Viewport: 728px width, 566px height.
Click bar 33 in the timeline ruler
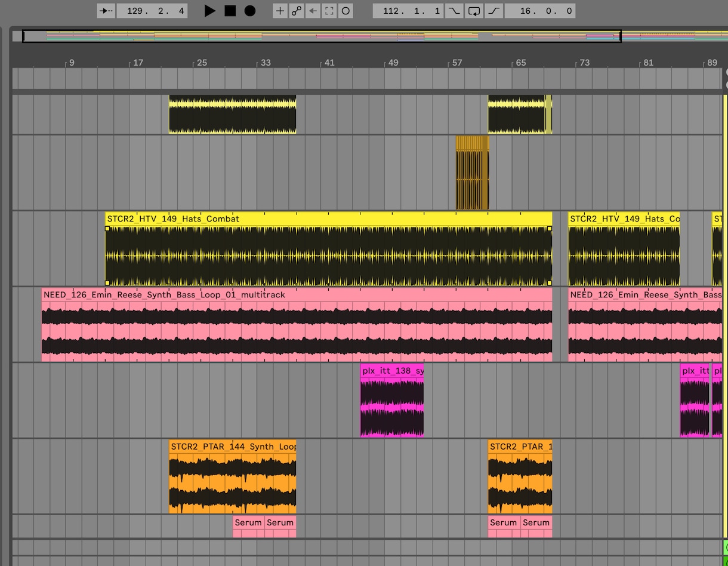pyautogui.click(x=266, y=63)
